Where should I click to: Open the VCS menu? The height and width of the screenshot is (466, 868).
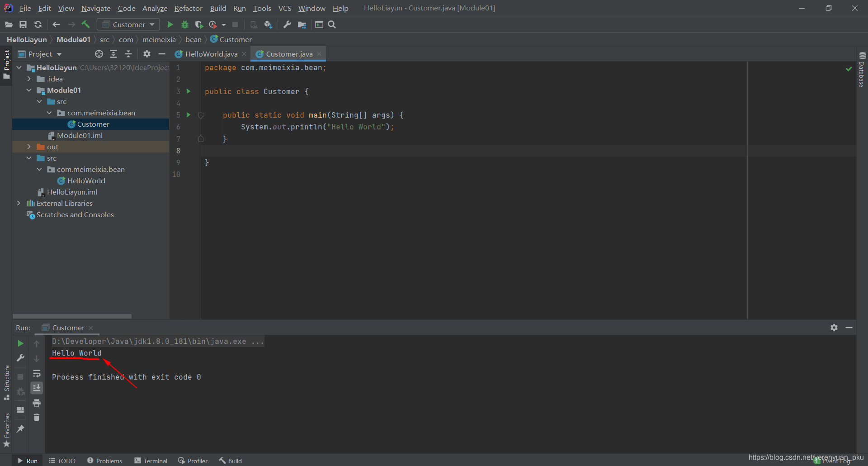pos(285,8)
